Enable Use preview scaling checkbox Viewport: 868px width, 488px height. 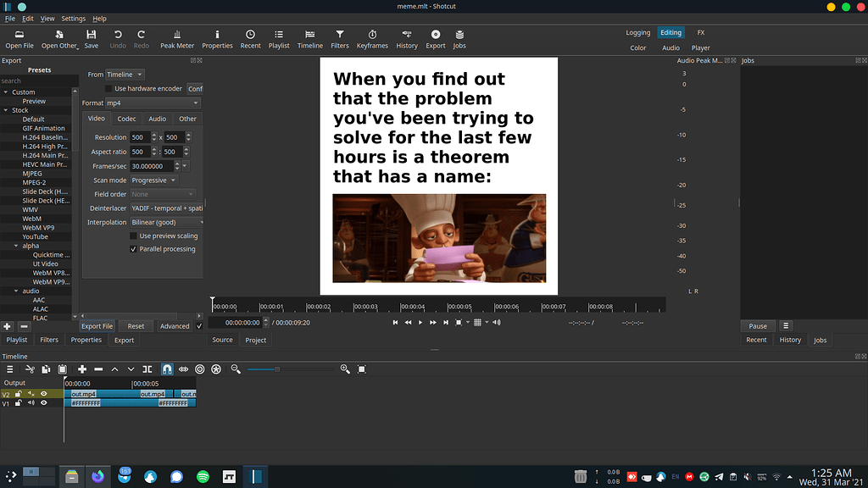(133, 236)
